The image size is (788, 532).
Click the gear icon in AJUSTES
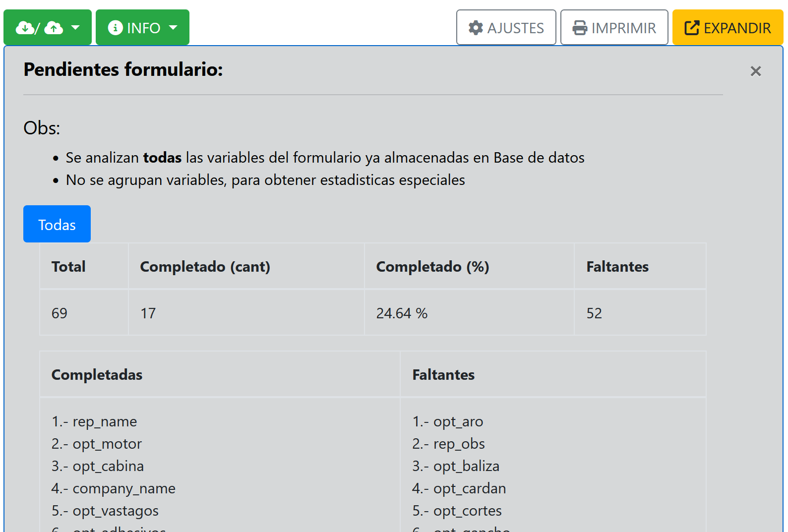click(x=476, y=28)
